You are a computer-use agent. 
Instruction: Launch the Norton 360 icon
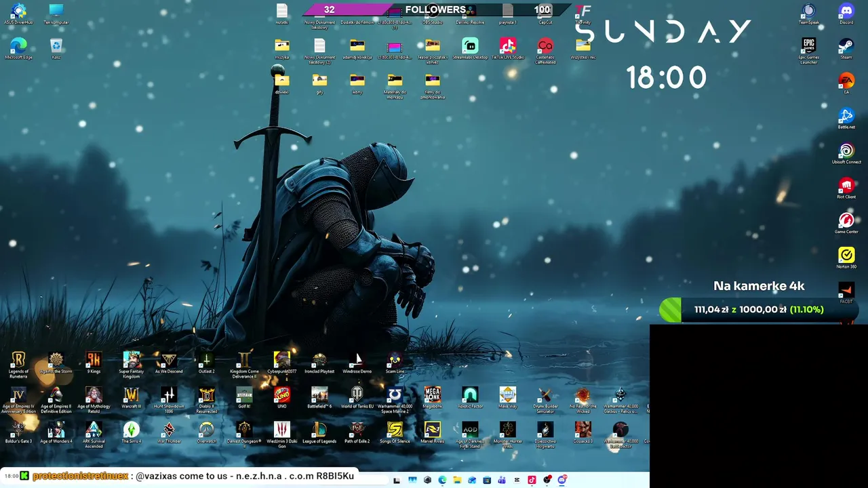point(846,258)
